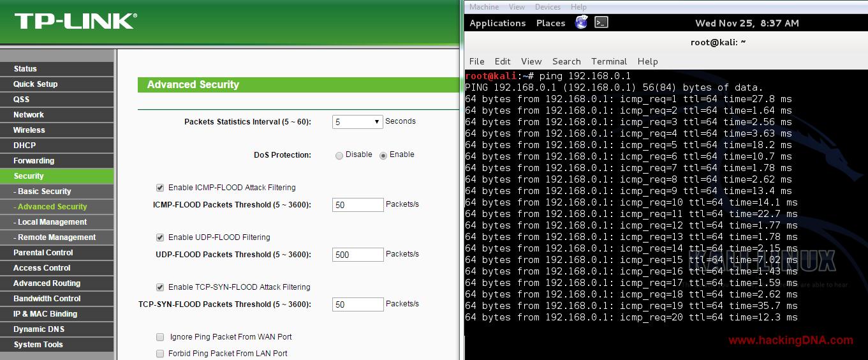The height and width of the screenshot is (360, 868).
Task: Toggle Enable UDP-FLOOD Filtering checkbox
Action: [160, 237]
